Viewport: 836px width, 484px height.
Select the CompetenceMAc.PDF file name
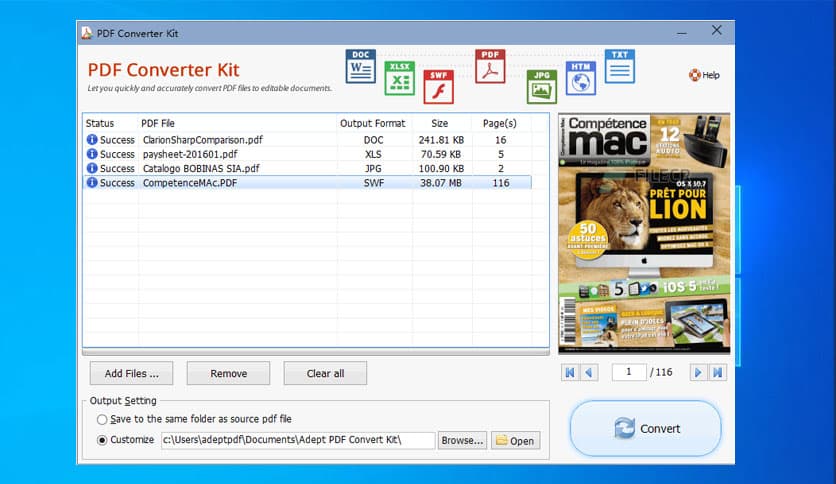[x=190, y=183]
